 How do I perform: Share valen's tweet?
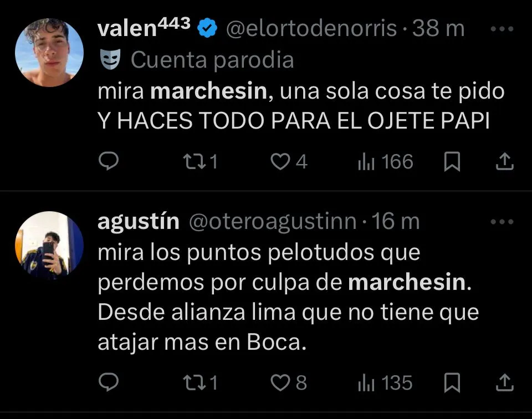[503, 162]
